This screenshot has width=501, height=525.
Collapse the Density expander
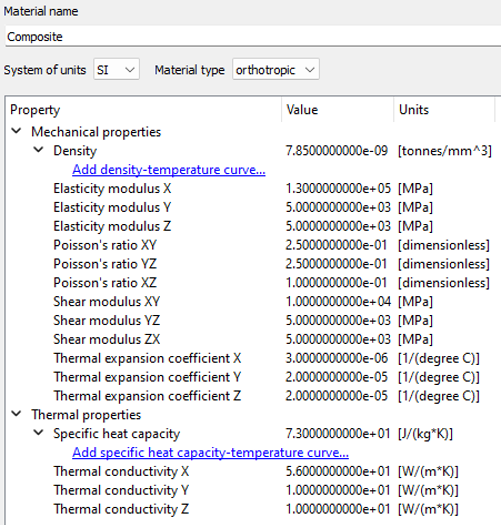coord(39,150)
